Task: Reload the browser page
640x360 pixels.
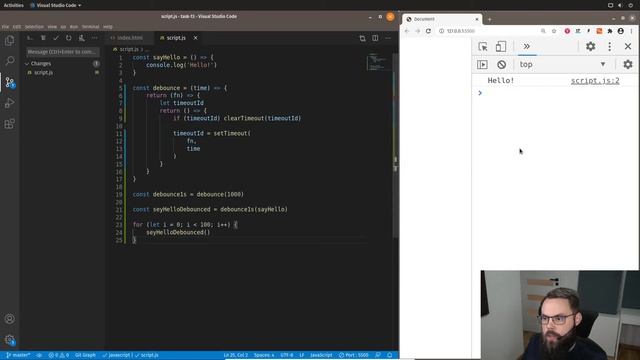Action: coord(428,31)
